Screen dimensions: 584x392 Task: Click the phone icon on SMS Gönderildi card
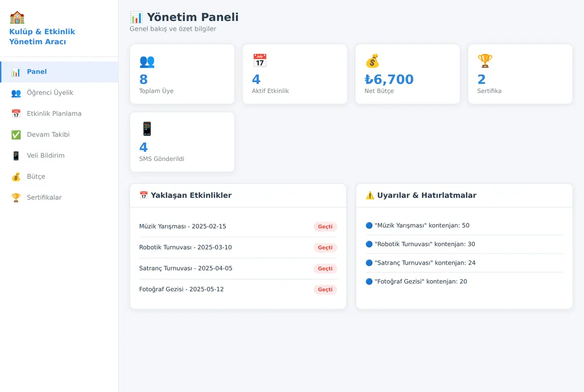point(147,129)
